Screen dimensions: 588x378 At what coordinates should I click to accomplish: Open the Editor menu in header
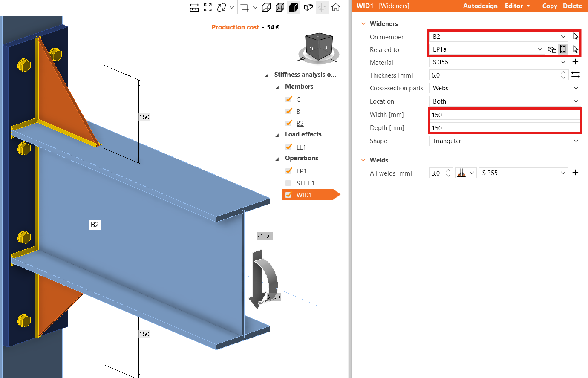(517, 6)
